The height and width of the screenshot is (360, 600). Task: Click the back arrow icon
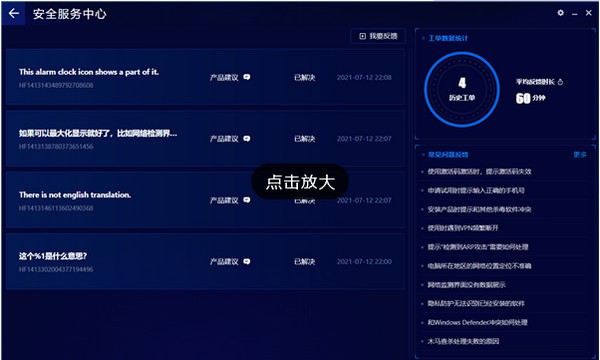click(14, 14)
